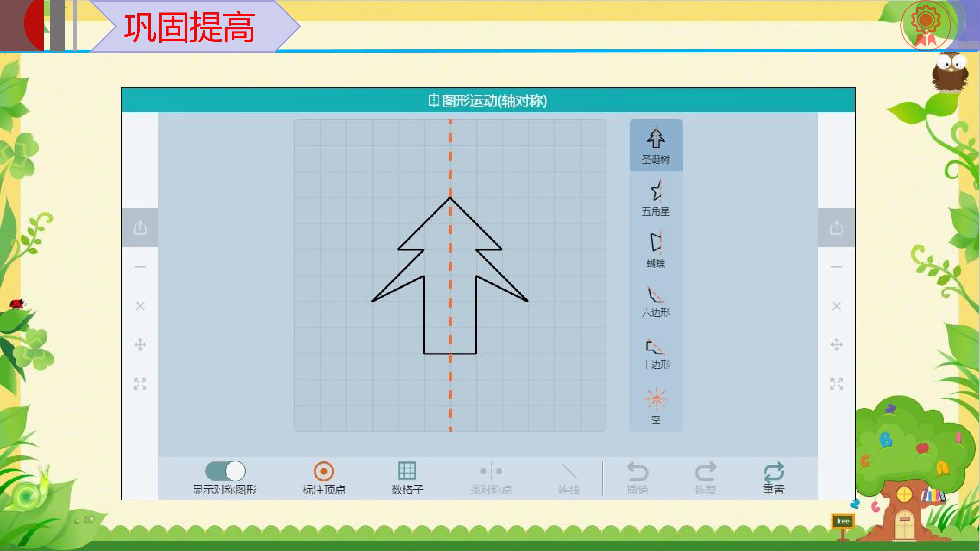This screenshot has height=551, width=980.
Task: Click the tree's top vertex on grid
Action: pos(450,198)
